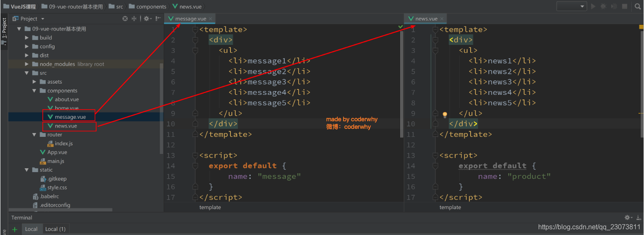
Task: Expand the node_modules folder
Action: point(27,64)
